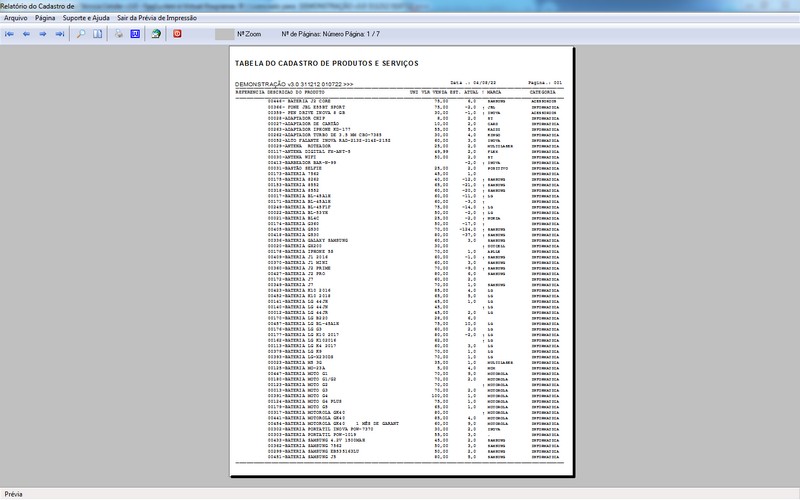Click the row ADAPTADOR CHIP
This screenshot has height=500, width=800.
pyautogui.click(x=413, y=118)
